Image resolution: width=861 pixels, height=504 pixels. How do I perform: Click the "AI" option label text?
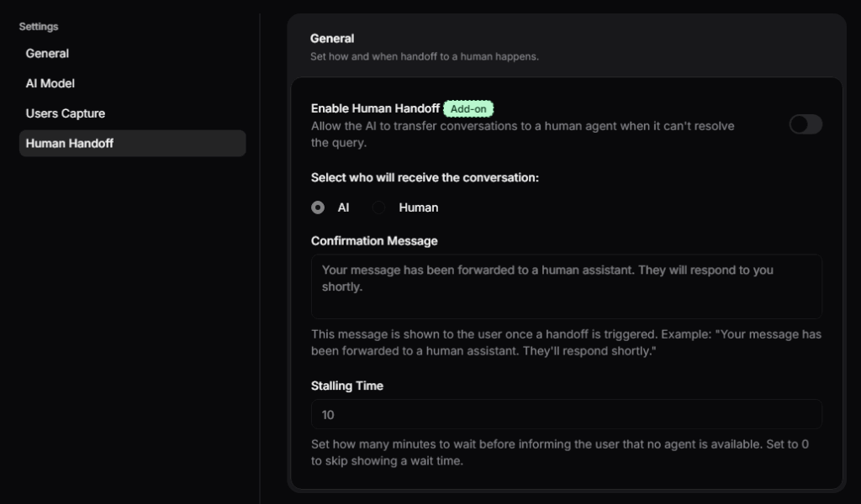344,207
